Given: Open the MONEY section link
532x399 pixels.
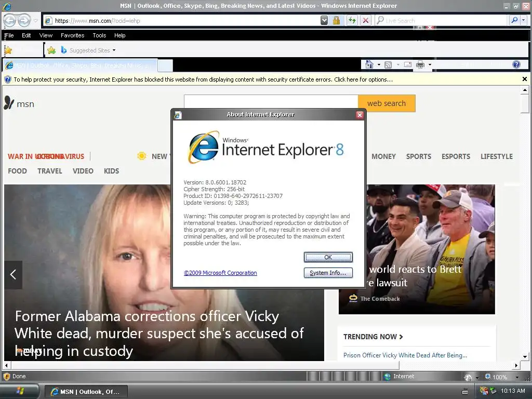Looking at the screenshot, I should (x=384, y=156).
